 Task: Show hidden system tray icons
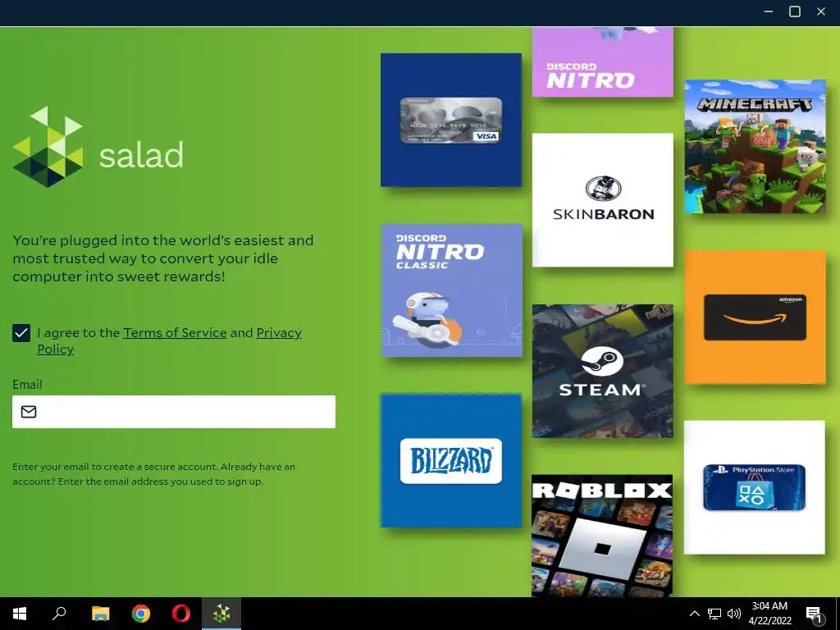(694, 614)
